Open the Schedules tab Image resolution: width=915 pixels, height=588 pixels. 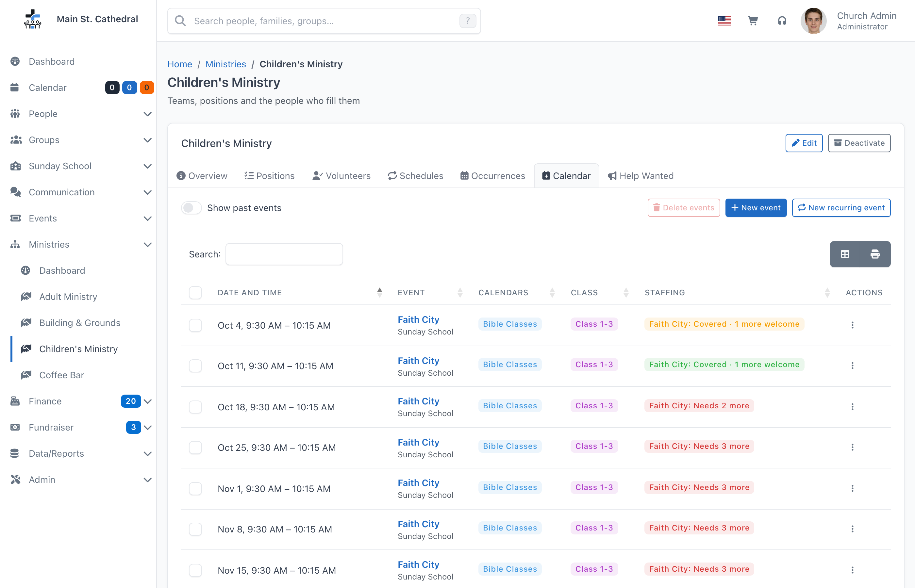coord(415,176)
